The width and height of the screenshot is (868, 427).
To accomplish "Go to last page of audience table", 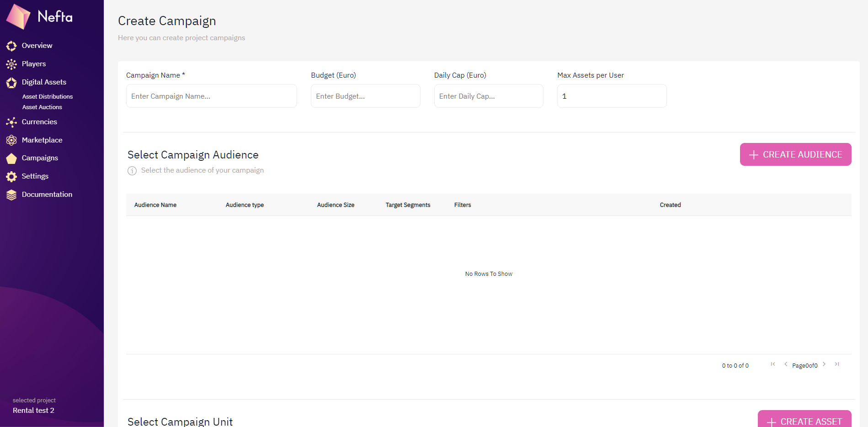I will pyautogui.click(x=837, y=364).
